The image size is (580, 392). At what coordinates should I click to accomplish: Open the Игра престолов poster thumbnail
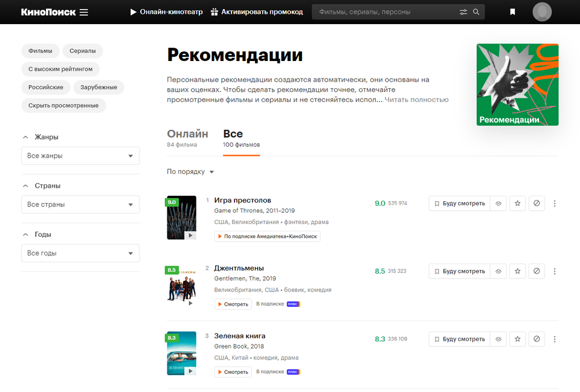click(182, 217)
